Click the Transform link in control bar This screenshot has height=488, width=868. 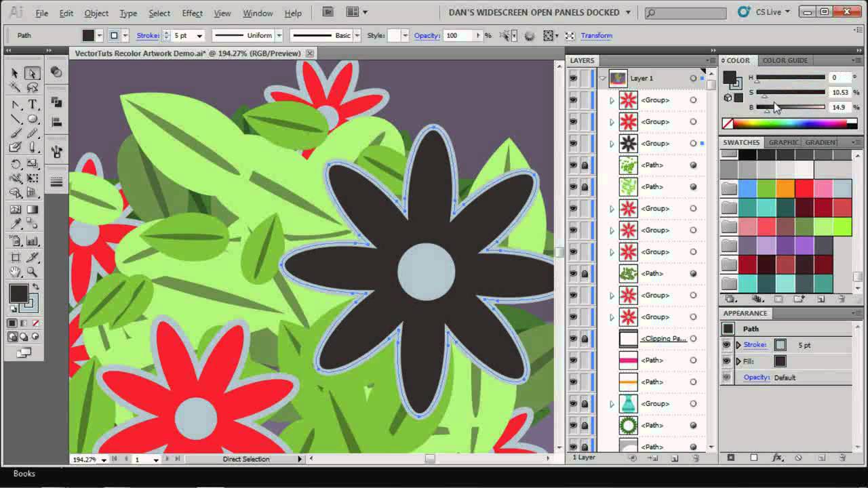tap(596, 36)
